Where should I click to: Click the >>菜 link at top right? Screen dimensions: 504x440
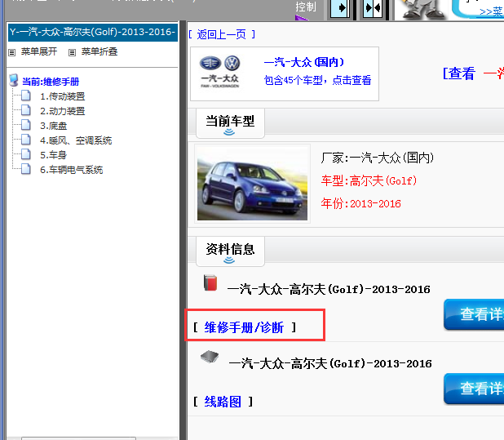pos(491,12)
